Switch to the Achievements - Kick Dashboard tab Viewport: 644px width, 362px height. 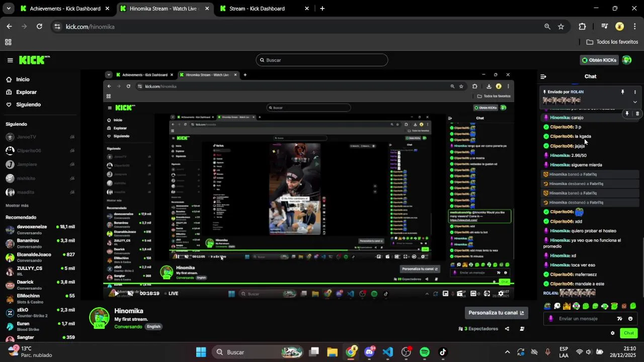click(65, 9)
